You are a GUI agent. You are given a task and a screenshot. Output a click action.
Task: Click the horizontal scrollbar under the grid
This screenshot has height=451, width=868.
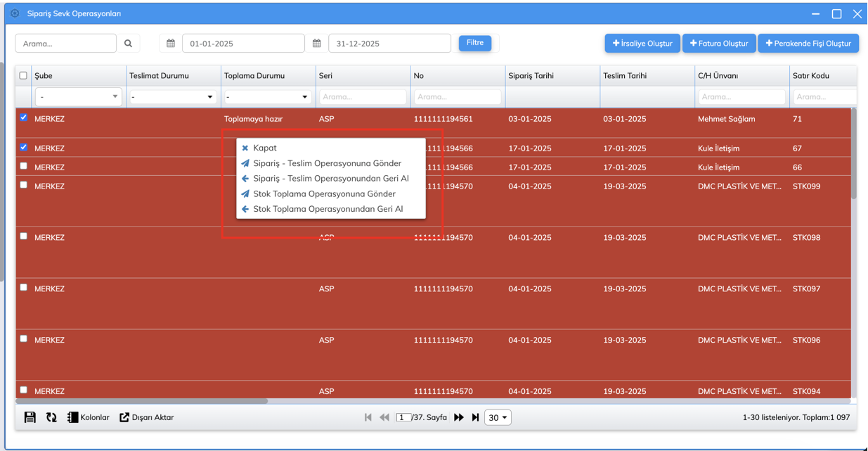pos(141,401)
